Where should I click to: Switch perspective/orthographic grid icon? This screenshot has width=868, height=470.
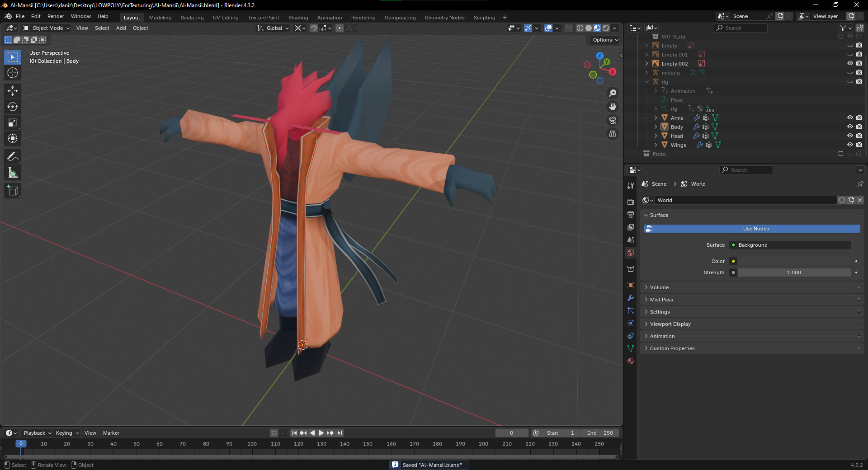click(x=613, y=134)
